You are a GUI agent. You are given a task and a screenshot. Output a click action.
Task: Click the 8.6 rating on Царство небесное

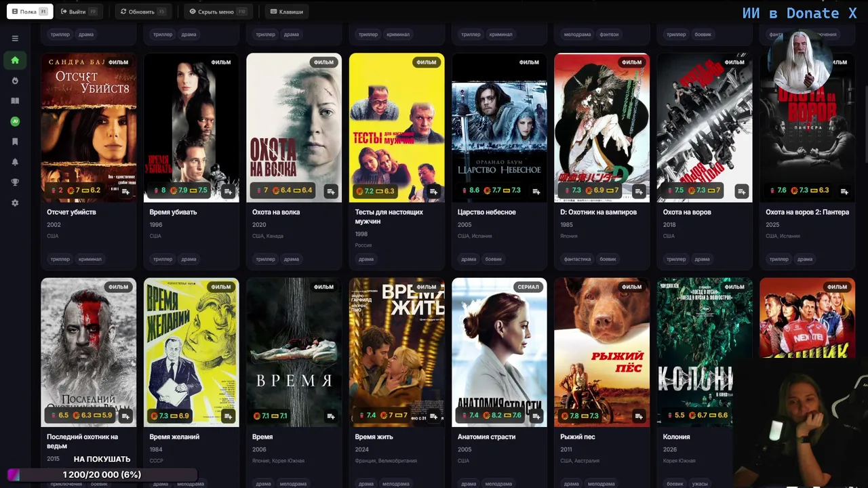[x=471, y=190]
